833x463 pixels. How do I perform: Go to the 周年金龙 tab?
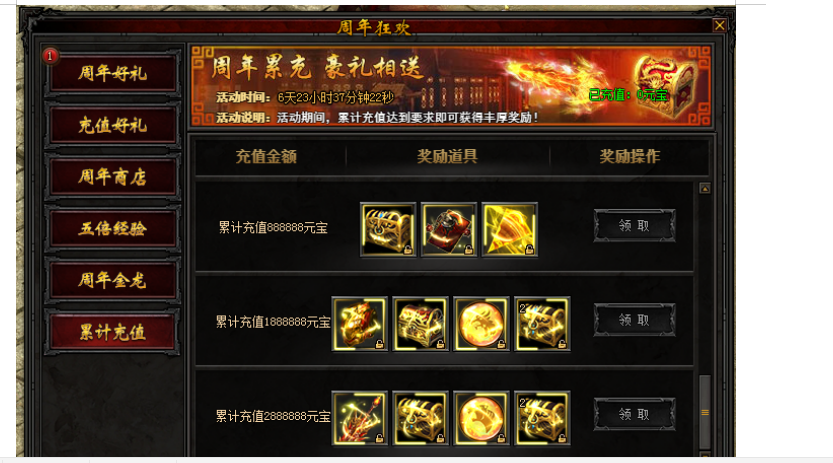pyautogui.click(x=112, y=280)
